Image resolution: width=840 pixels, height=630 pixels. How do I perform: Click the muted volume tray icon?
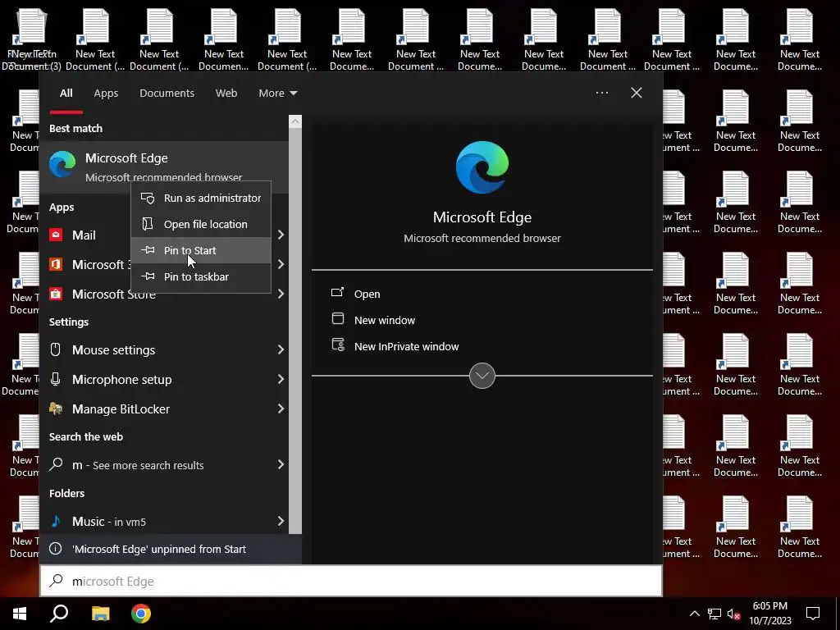[x=734, y=614]
